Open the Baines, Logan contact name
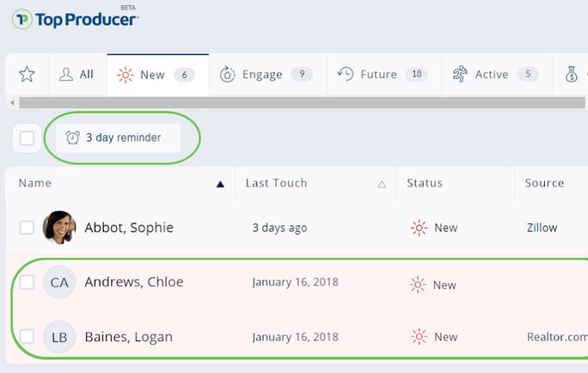The width and height of the screenshot is (588, 373). (129, 337)
